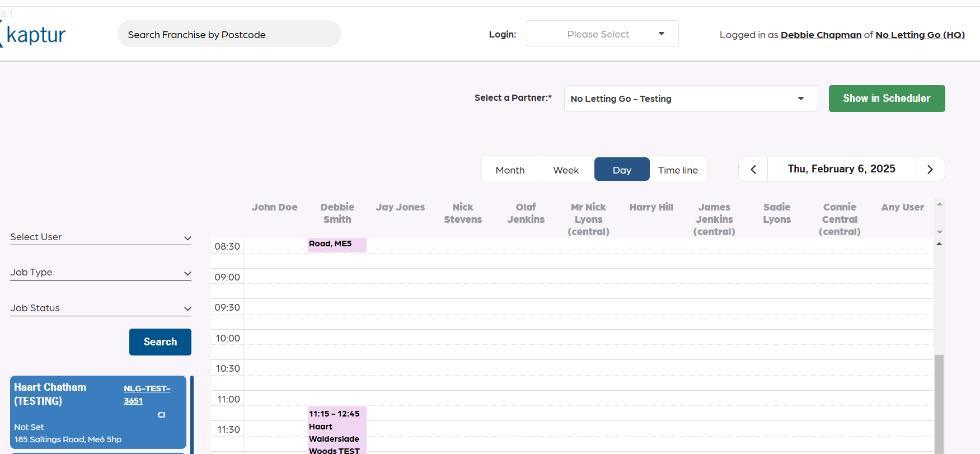Click address 185 Saltings Road, Me6 5hp
Image resolution: width=980 pixels, height=454 pixels.
pyautogui.click(x=68, y=439)
